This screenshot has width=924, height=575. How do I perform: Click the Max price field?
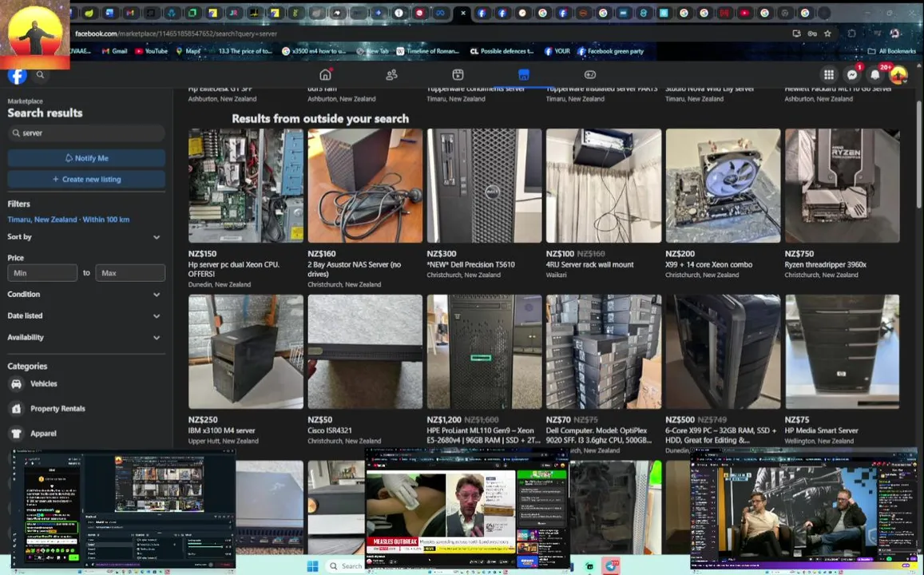(x=130, y=273)
